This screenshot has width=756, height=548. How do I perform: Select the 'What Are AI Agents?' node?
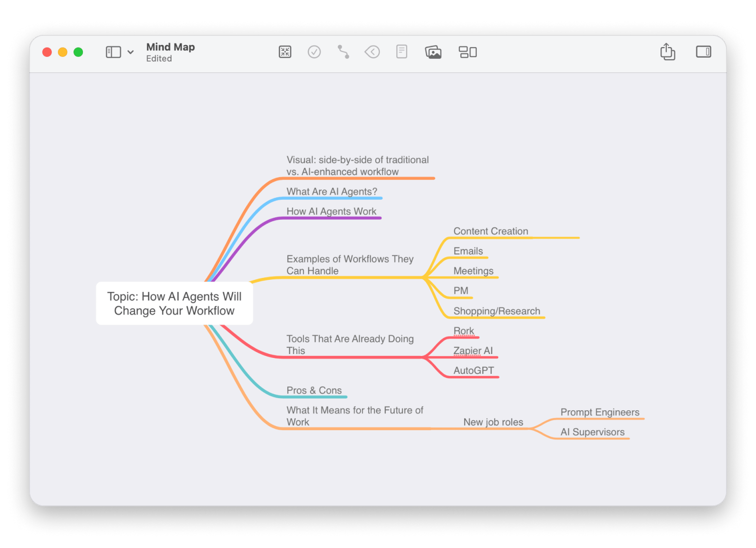332,192
